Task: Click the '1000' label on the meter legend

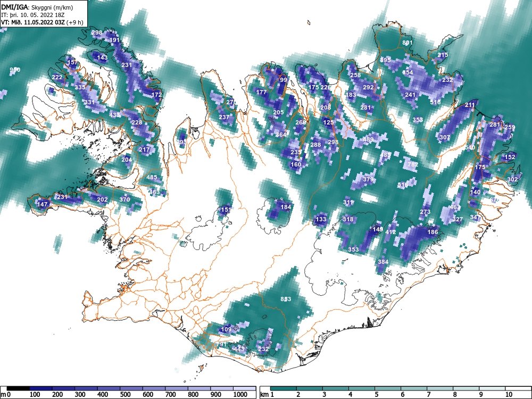Action: tap(240, 394)
